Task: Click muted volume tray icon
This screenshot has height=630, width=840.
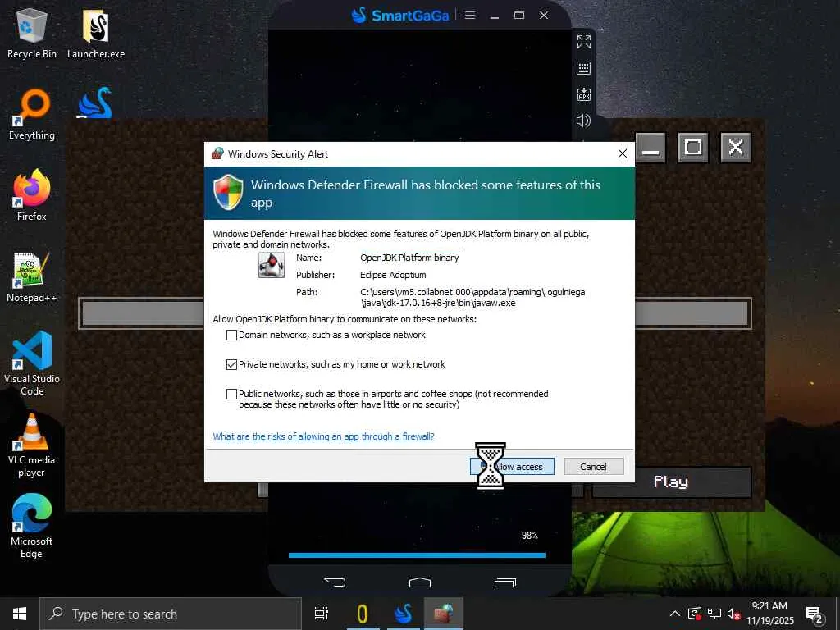Action: (733, 614)
